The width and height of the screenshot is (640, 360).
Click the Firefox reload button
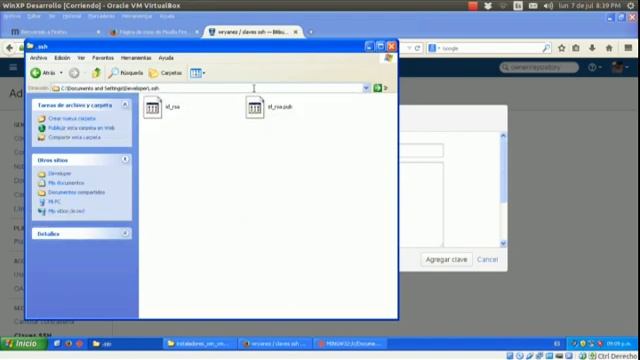[417, 48]
